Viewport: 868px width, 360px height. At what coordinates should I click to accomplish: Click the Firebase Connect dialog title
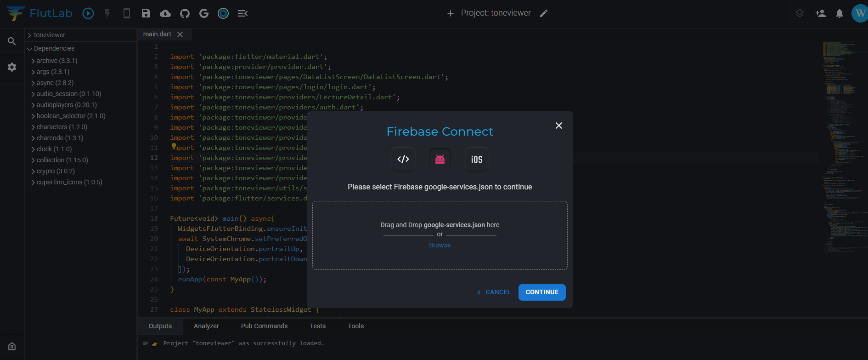pyautogui.click(x=440, y=132)
